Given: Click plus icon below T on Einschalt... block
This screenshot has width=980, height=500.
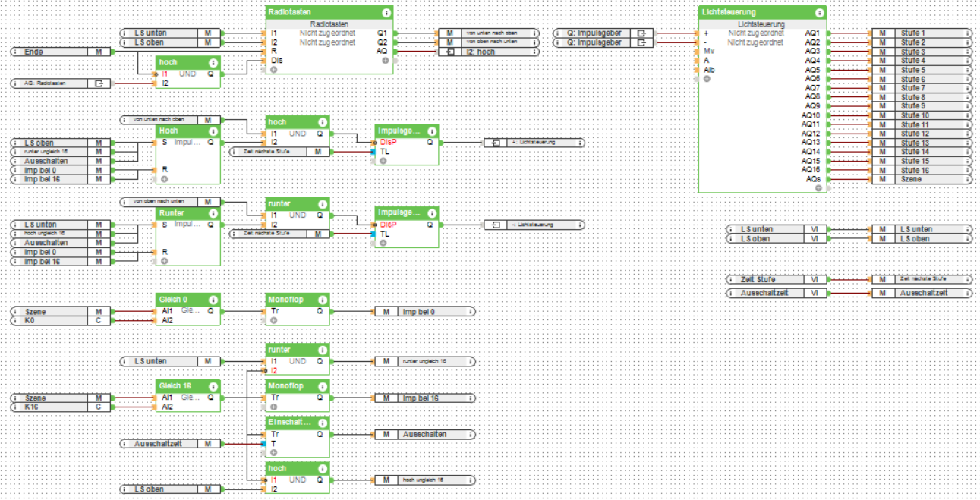Looking at the screenshot, I should pos(274,452).
